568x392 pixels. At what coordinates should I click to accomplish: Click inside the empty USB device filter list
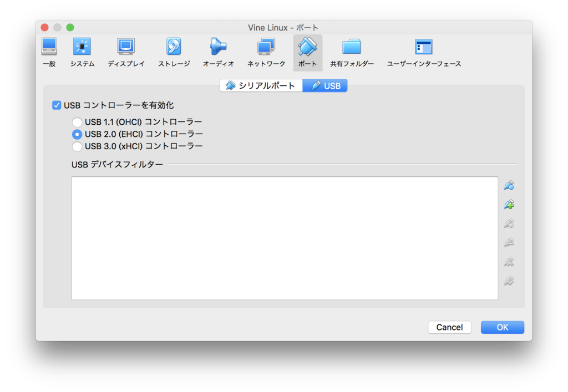pos(285,238)
